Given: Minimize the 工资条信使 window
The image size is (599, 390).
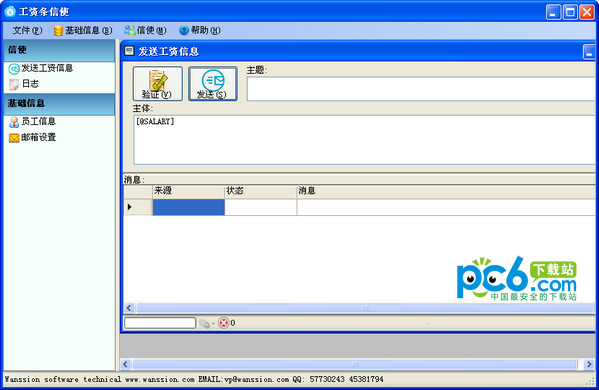Looking at the screenshot, I should click(x=553, y=12).
